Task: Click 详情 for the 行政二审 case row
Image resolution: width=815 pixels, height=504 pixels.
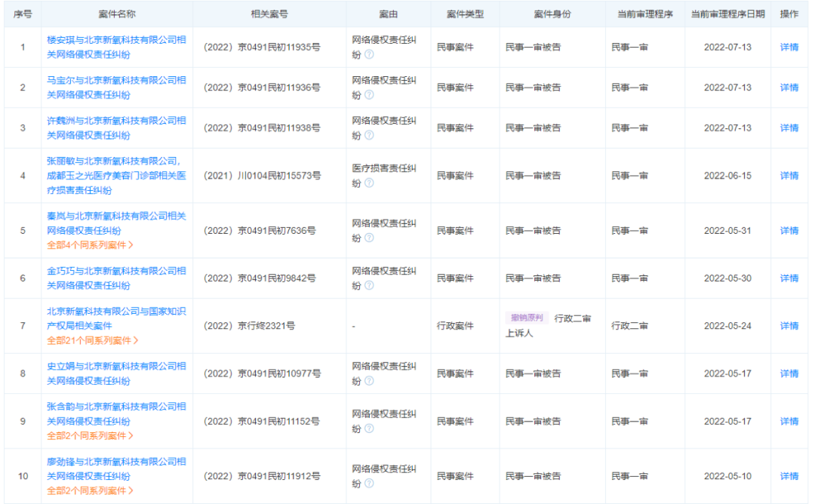Action: click(789, 326)
